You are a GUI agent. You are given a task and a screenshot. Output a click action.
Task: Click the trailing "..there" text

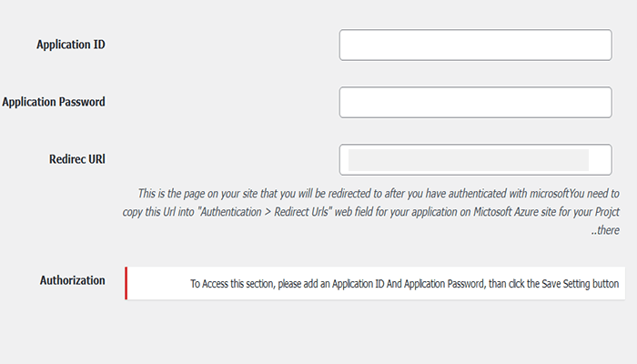coord(606,231)
